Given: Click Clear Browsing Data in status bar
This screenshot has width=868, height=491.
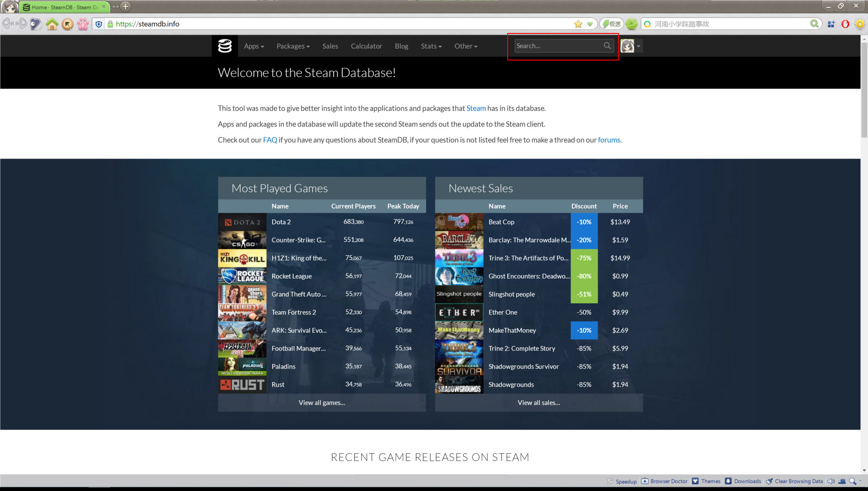Looking at the screenshot, I should point(794,481).
